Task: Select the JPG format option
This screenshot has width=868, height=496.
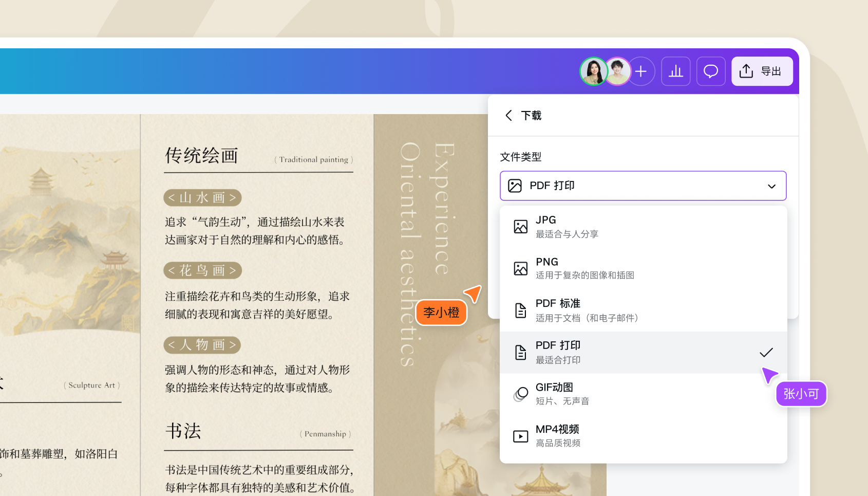Action: click(x=643, y=227)
